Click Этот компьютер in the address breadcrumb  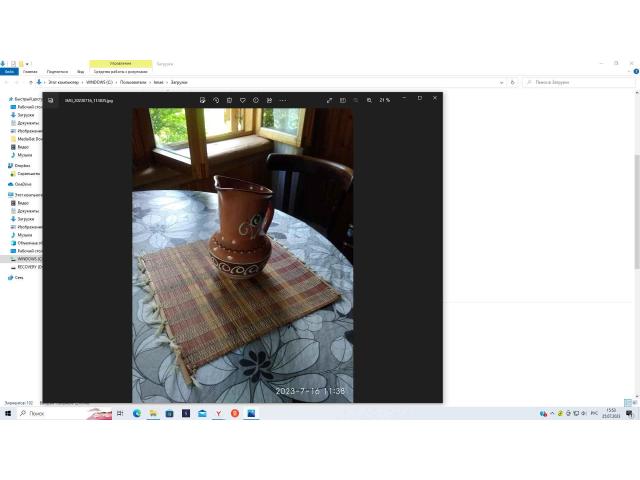[63, 82]
